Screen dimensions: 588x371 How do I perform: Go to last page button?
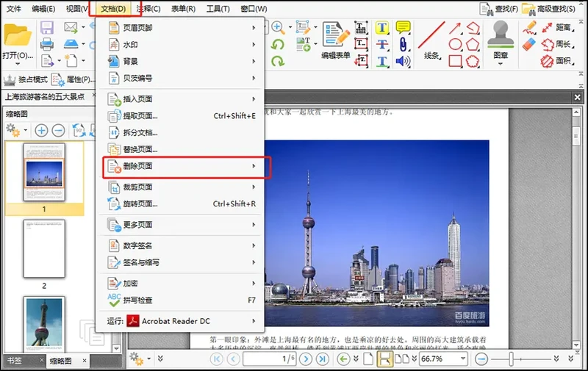pyautogui.click(x=322, y=359)
